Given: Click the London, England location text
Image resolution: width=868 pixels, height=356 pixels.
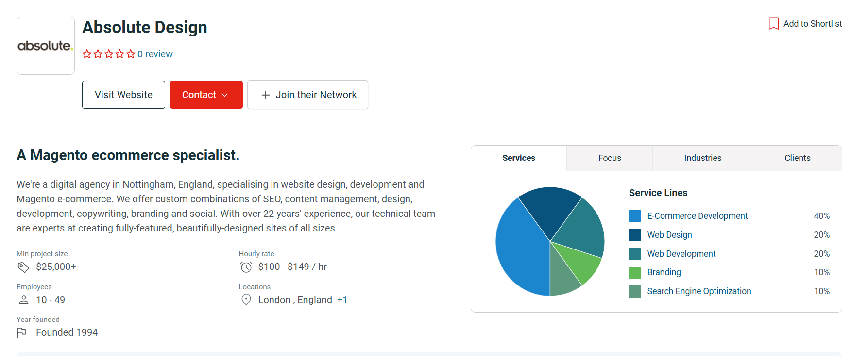Looking at the screenshot, I should (295, 300).
